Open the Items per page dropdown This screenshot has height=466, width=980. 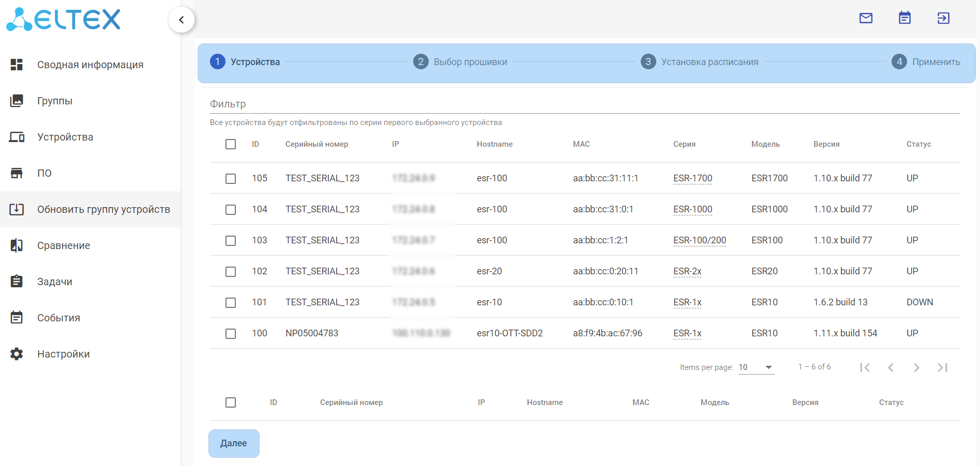pos(756,367)
